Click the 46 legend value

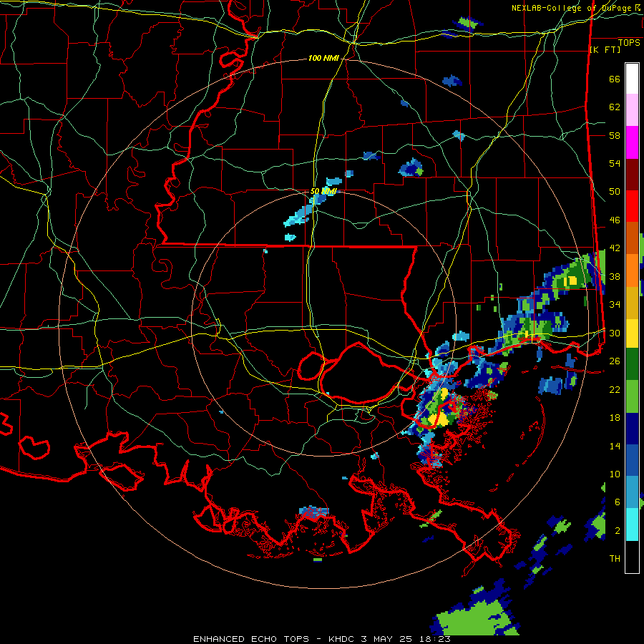click(615, 220)
